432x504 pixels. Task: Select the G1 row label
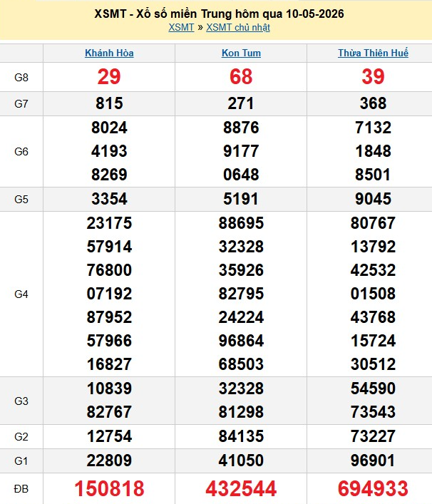tap(21, 461)
